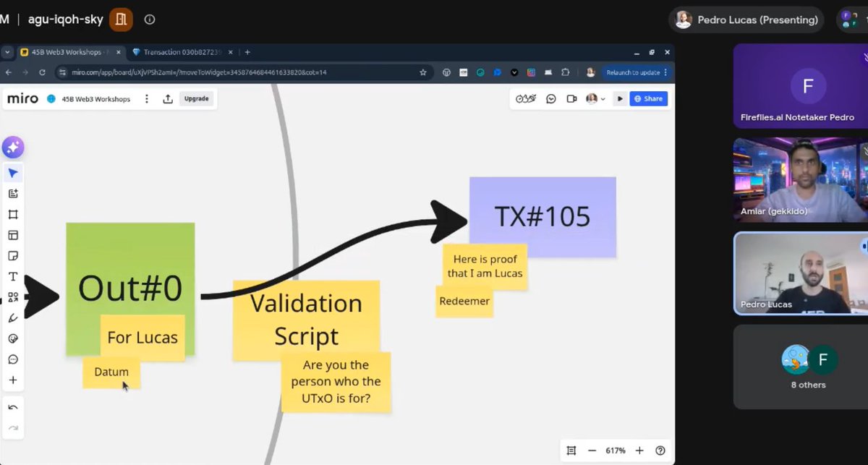Image resolution: width=868 pixels, height=465 pixels.
Task: Select the Sticky note tool
Action: pyautogui.click(x=13, y=256)
